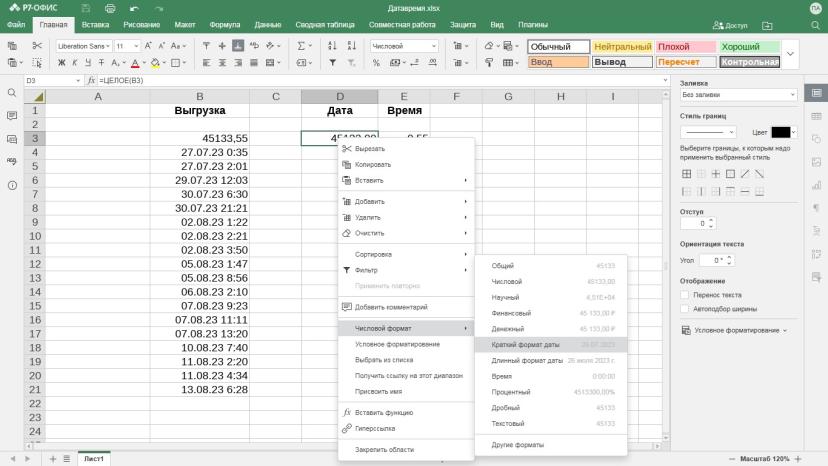
Task: Open search in left sidebar
Action: tap(12, 93)
